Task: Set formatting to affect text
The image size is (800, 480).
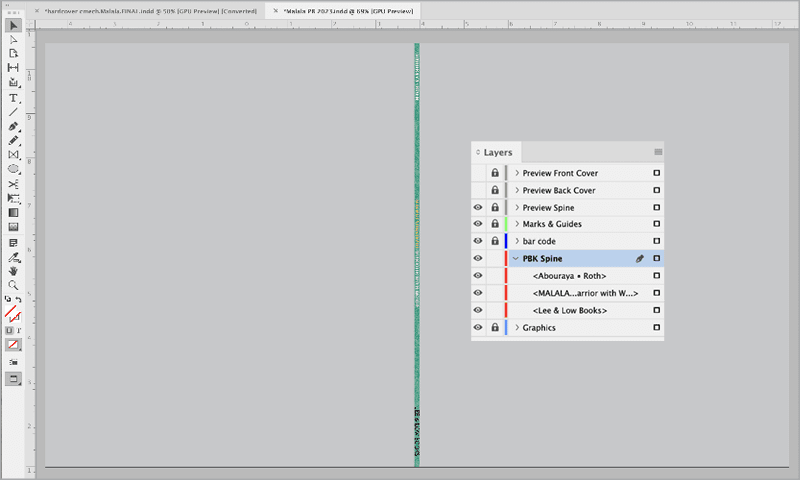Action: click(x=19, y=331)
